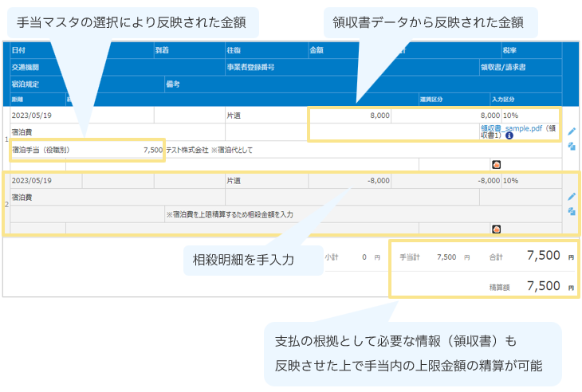Select the 2023/05/19 date cell in row 1
Viewport: 582px width, 392px height.
coord(32,116)
